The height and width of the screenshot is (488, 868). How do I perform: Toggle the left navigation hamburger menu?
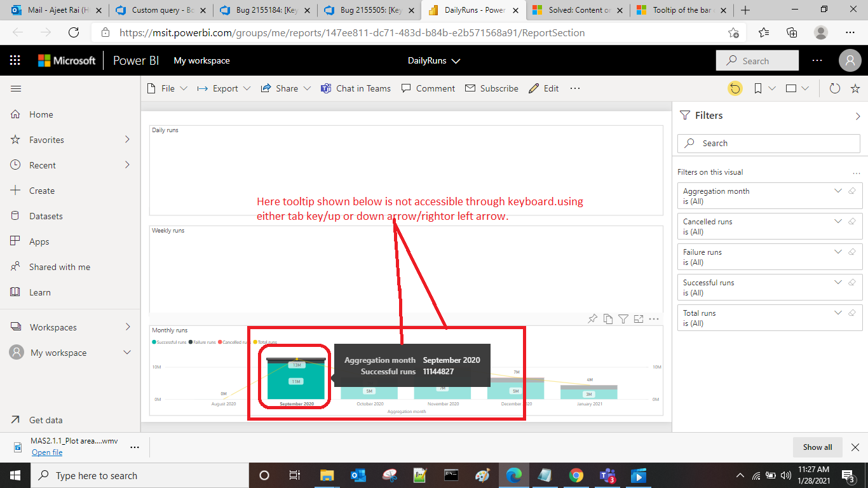tap(16, 89)
